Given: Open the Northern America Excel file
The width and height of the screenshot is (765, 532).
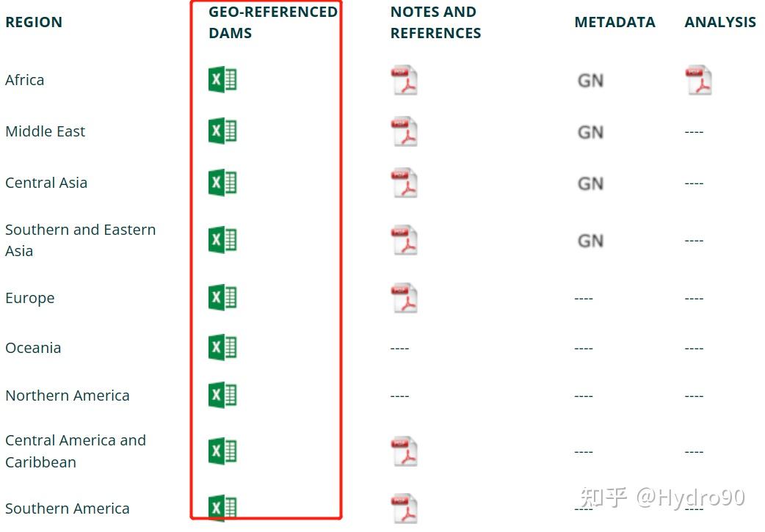Looking at the screenshot, I should [222, 395].
